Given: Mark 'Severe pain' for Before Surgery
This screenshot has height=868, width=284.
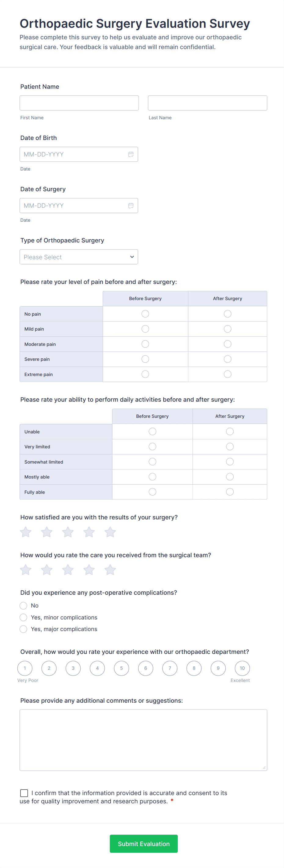Looking at the screenshot, I should pos(145,359).
